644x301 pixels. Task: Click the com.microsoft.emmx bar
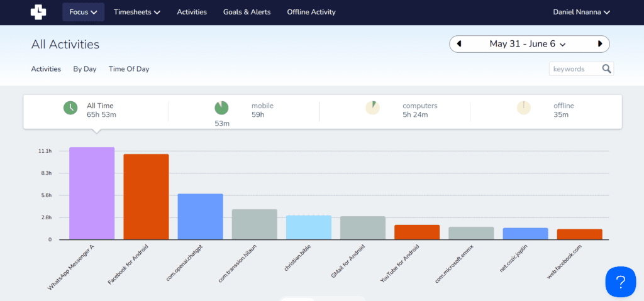[472, 233]
